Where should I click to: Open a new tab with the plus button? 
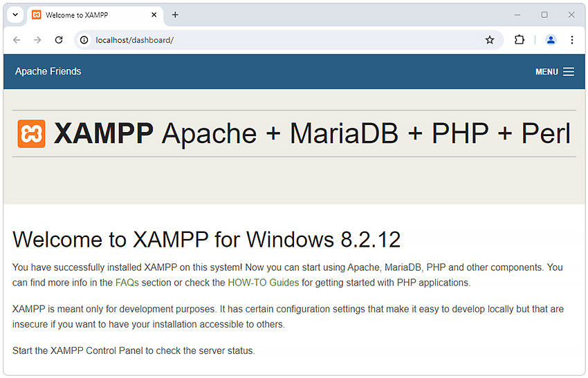pos(175,15)
